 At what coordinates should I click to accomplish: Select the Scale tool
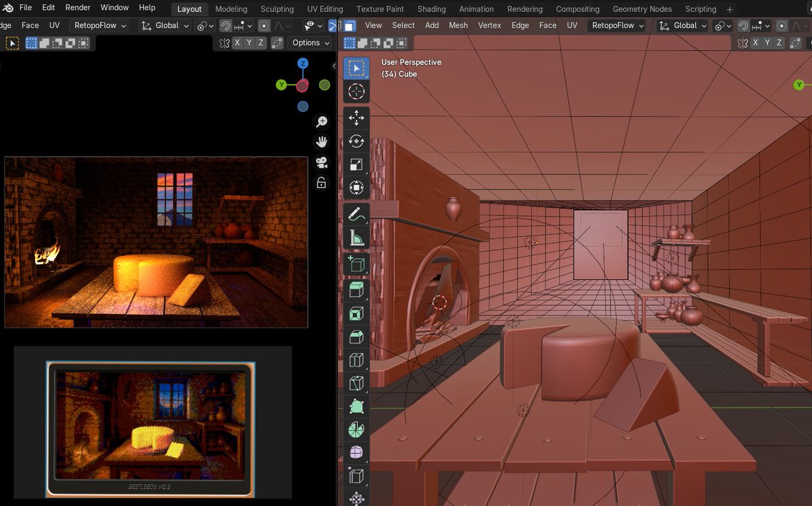[x=357, y=164]
